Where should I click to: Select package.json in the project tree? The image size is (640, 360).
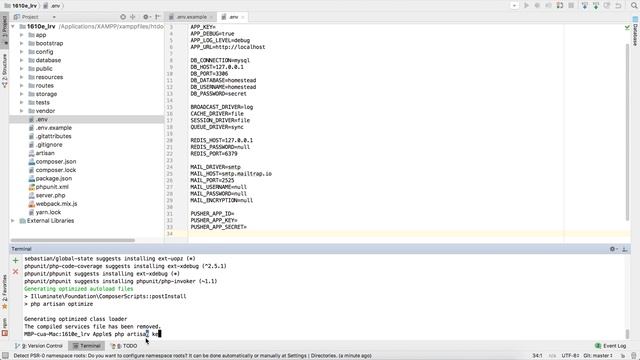click(x=53, y=178)
